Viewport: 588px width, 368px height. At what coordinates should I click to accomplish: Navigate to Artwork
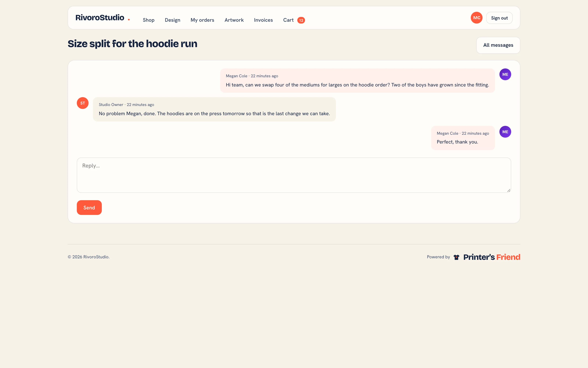click(x=234, y=20)
